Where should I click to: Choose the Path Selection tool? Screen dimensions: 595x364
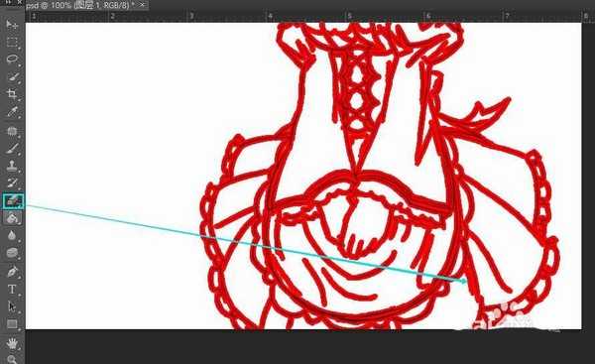click(12, 306)
